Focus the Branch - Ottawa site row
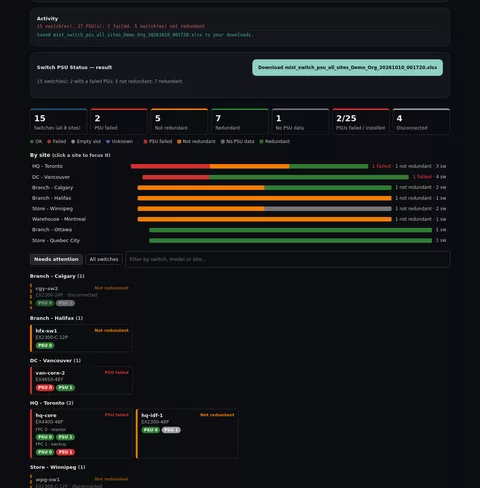The height and width of the screenshot is (488, 480). 239,230
